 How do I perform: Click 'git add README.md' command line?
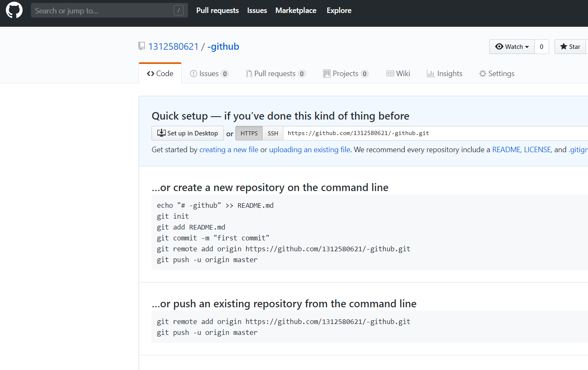(191, 227)
